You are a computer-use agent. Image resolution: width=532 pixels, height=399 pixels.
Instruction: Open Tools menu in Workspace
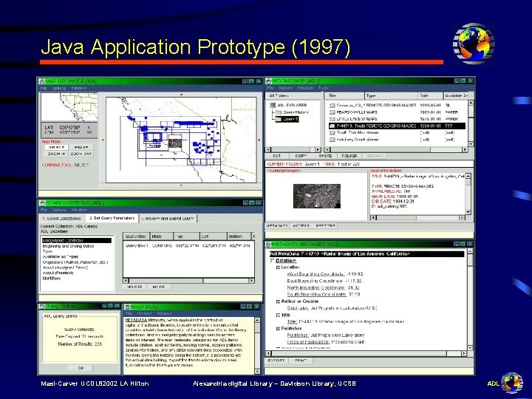click(x=324, y=88)
